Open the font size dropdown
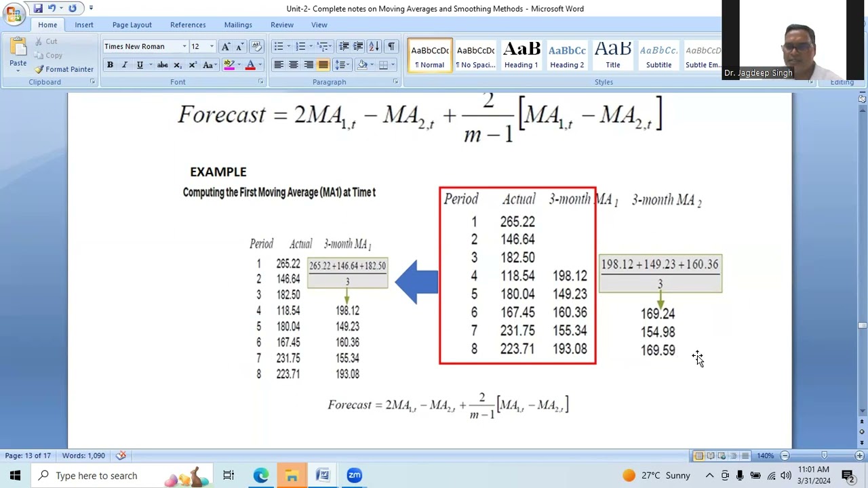The height and width of the screenshot is (488, 868). (x=212, y=46)
